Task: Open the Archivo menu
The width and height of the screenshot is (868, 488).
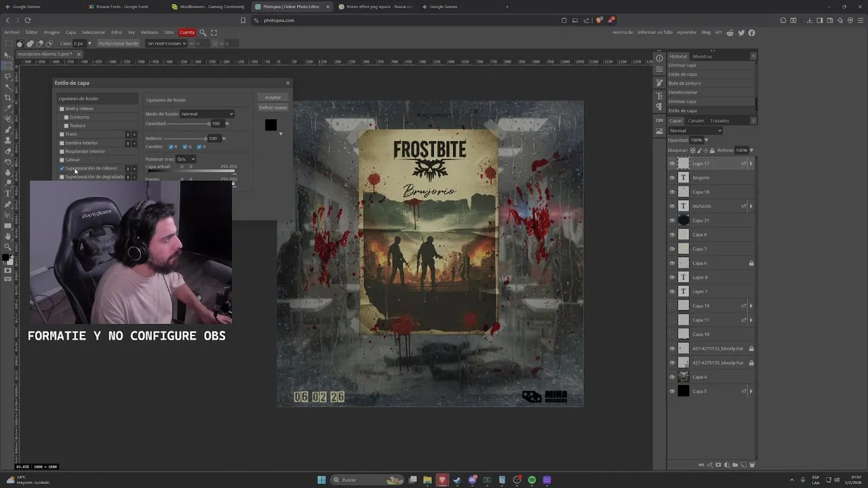Action: (x=12, y=33)
